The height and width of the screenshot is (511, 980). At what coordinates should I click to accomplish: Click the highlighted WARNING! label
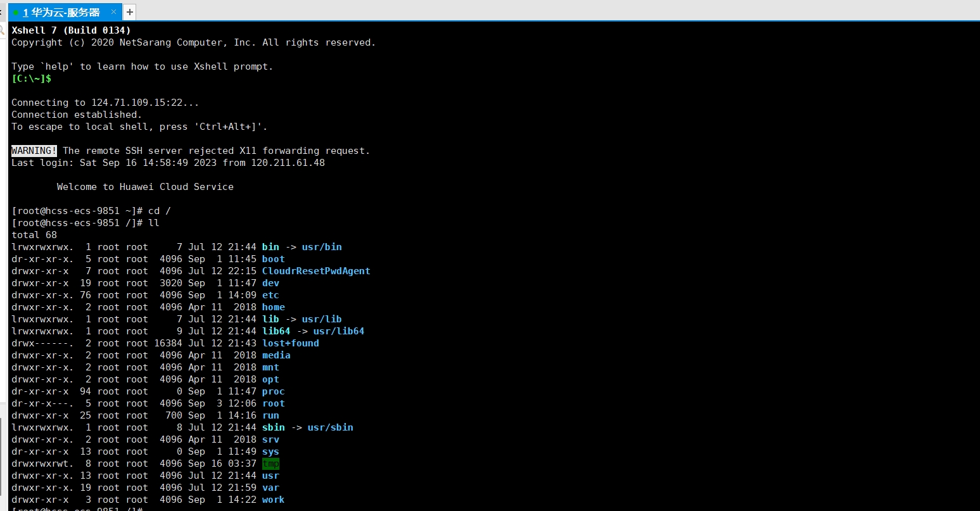click(x=34, y=151)
